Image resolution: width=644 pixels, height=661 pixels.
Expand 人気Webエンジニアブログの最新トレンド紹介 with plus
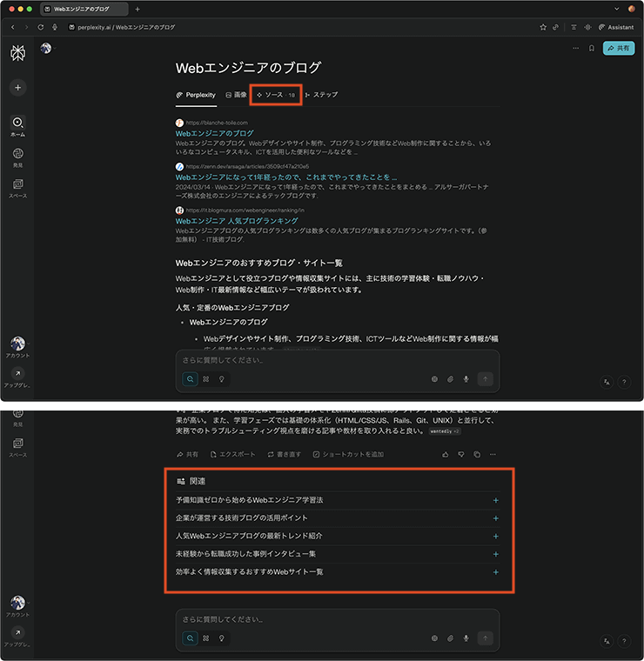tap(495, 537)
